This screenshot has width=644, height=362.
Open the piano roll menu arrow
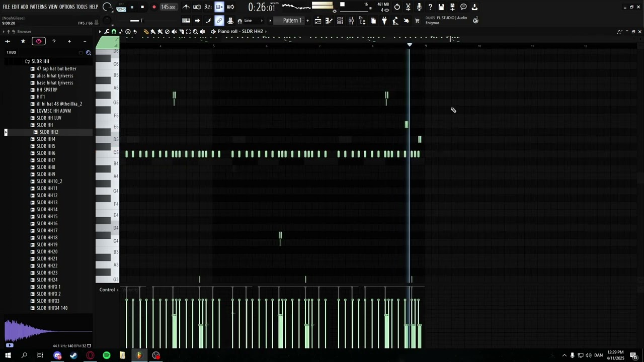click(100, 32)
